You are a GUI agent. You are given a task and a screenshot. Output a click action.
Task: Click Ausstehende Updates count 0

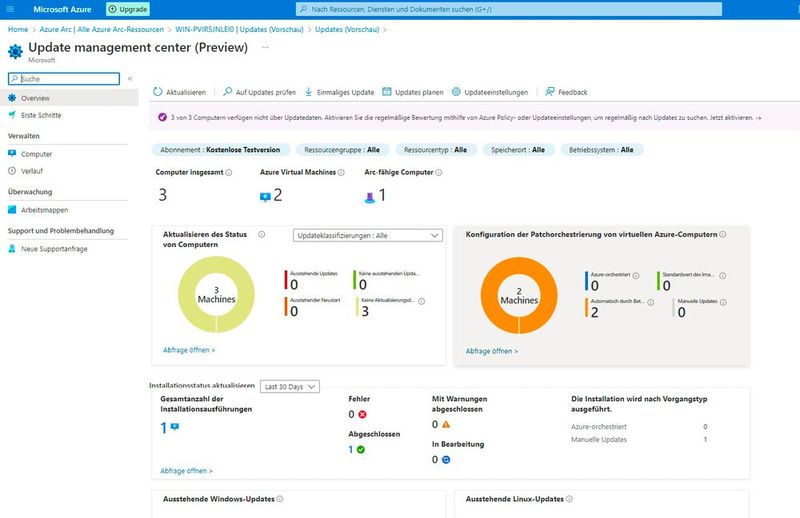point(294,284)
